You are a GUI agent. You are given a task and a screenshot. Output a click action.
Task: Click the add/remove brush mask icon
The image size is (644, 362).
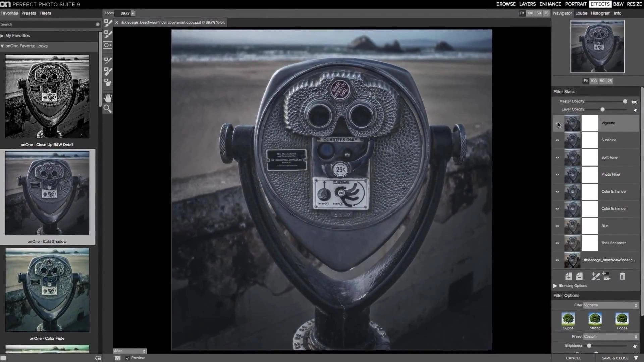tap(595, 276)
